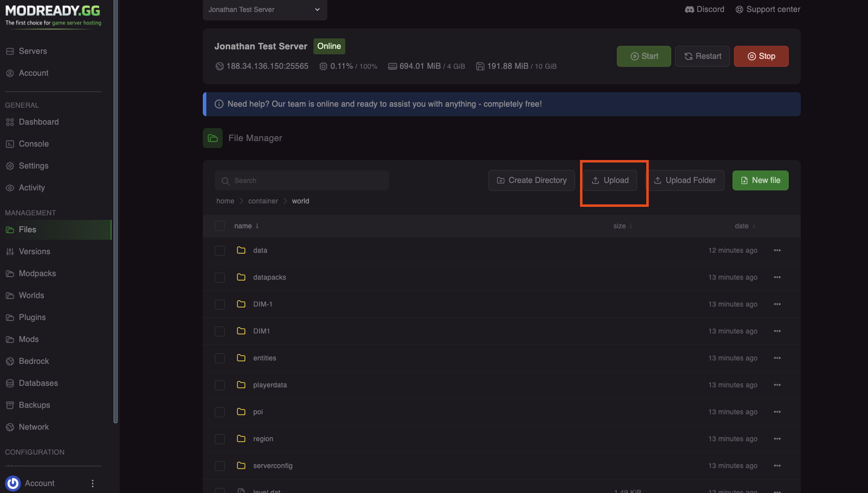Open the server selector dropdown
This screenshot has height=493, width=868.
265,9
